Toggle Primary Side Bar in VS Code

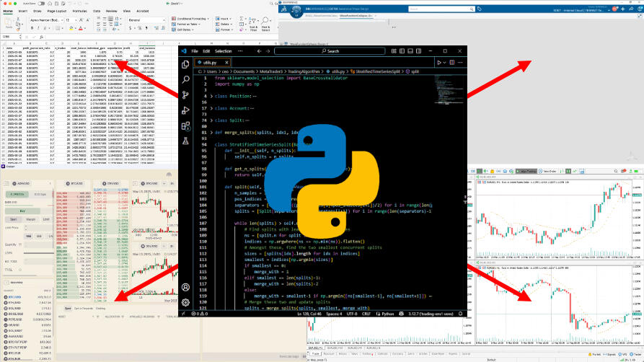402,51
